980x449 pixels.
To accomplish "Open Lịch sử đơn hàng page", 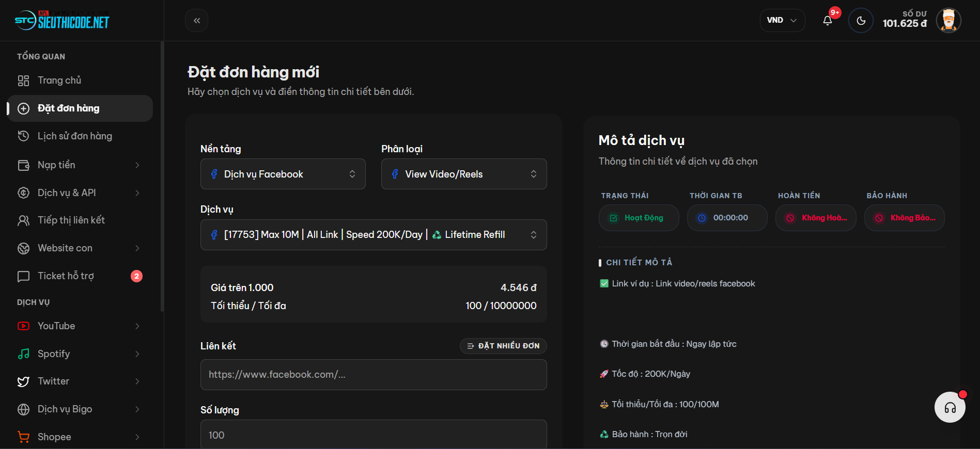I will pyautogui.click(x=75, y=136).
